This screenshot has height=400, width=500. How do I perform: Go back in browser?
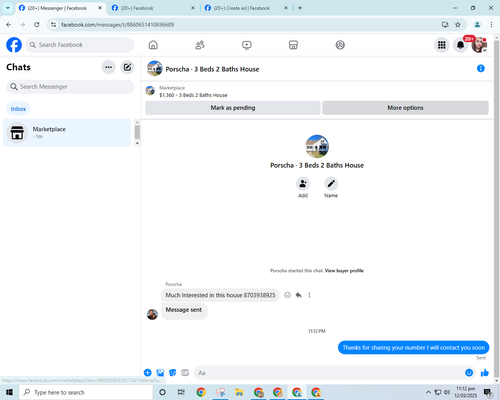(x=9, y=25)
